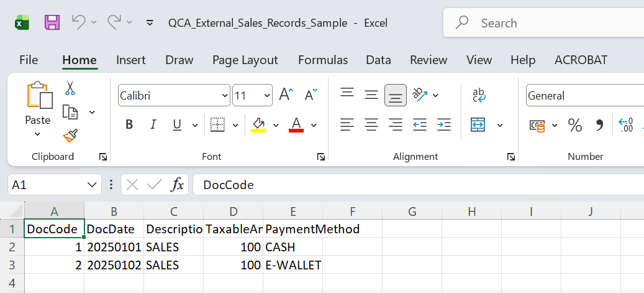Click Increase Font Size icon
Image resolution: width=644 pixels, height=293 pixels.
(286, 95)
